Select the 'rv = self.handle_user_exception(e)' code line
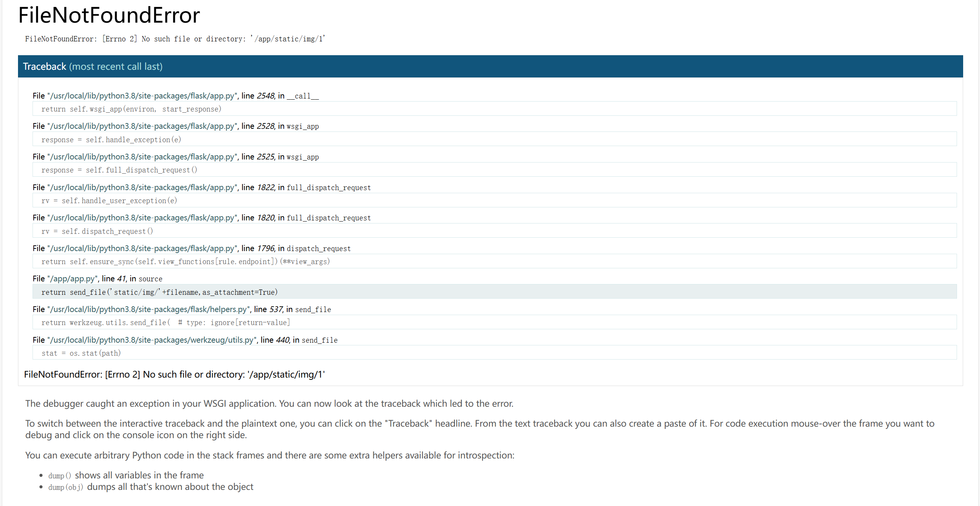Screen dimensions: 980x506 (x=109, y=200)
